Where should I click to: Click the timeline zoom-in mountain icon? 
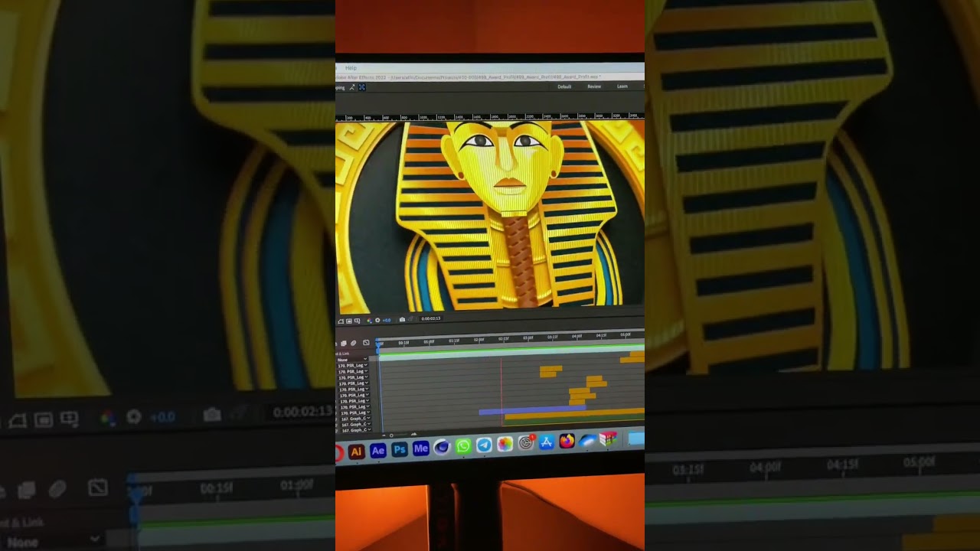click(x=413, y=434)
